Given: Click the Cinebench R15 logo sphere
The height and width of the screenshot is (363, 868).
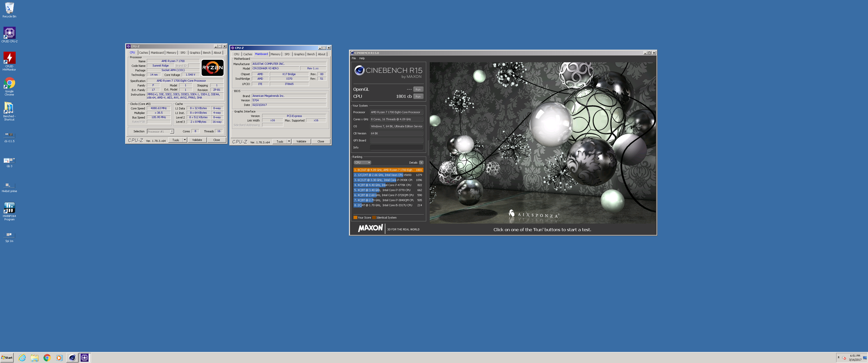Looking at the screenshot, I should pyautogui.click(x=359, y=70).
